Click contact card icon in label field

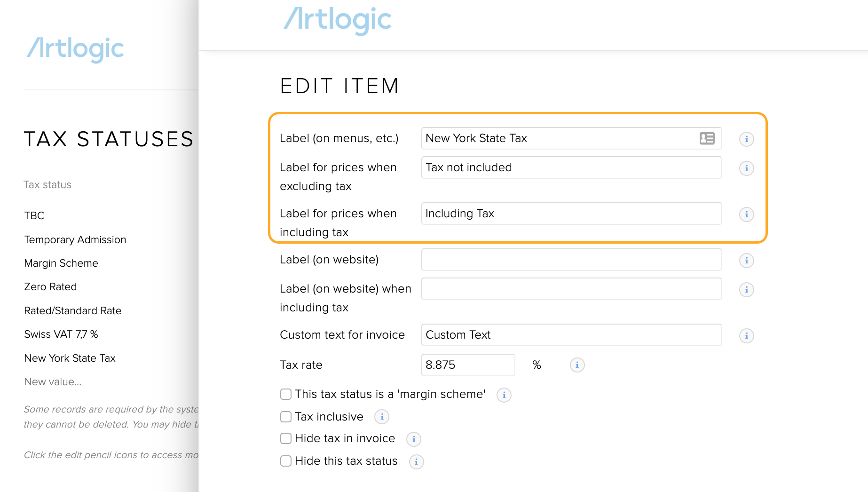pos(707,138)
